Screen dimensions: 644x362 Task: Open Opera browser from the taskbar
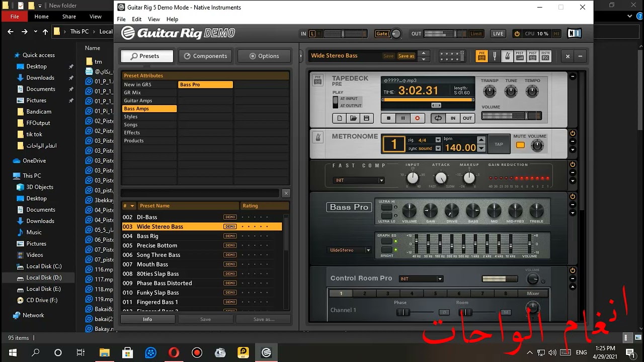(174, 352)
